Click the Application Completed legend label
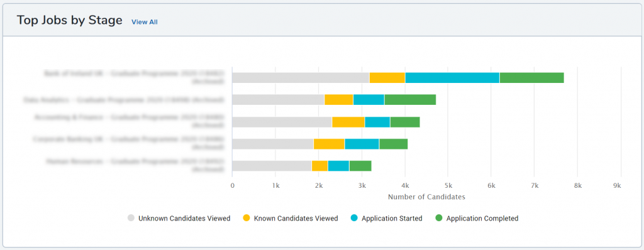This screenshot has width=644, height=250. [482, 219]
